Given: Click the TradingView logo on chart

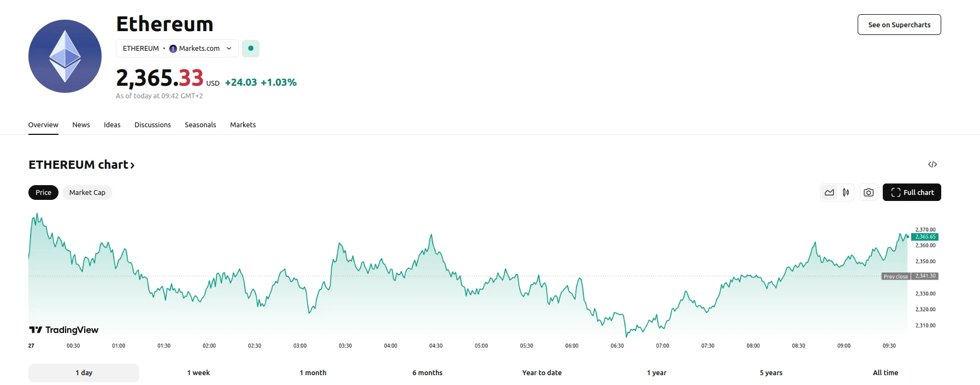Looking at the screenshot, I should point(64,330).
